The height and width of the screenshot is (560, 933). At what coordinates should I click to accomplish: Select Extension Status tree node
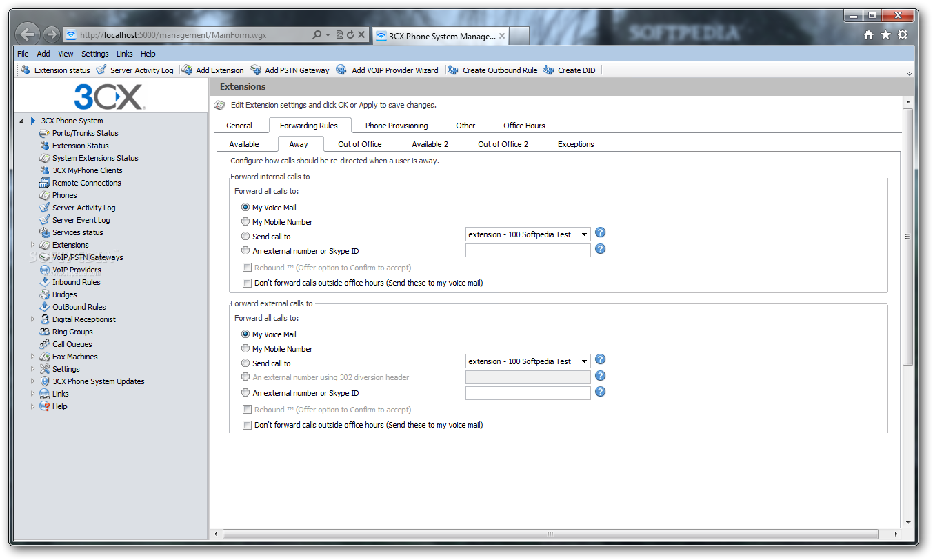pyautogui.click(x=80, y=146)
